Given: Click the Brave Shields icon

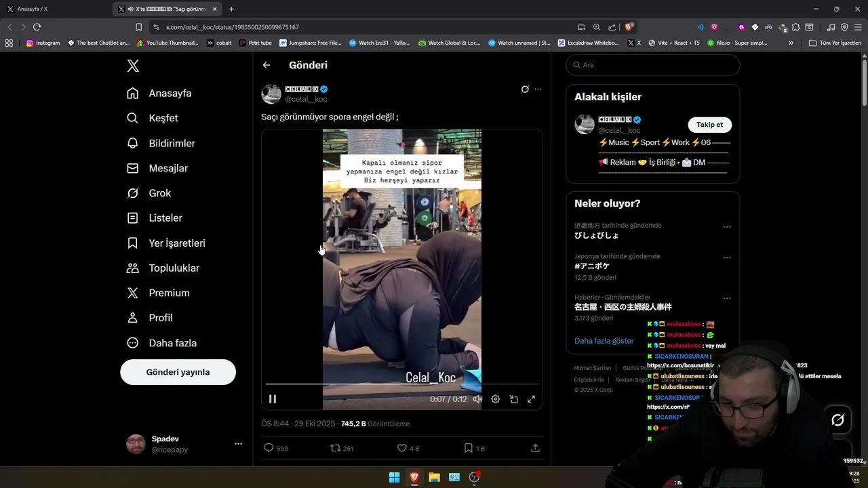Looking at the screenshot, I should (x=629, y=27).
